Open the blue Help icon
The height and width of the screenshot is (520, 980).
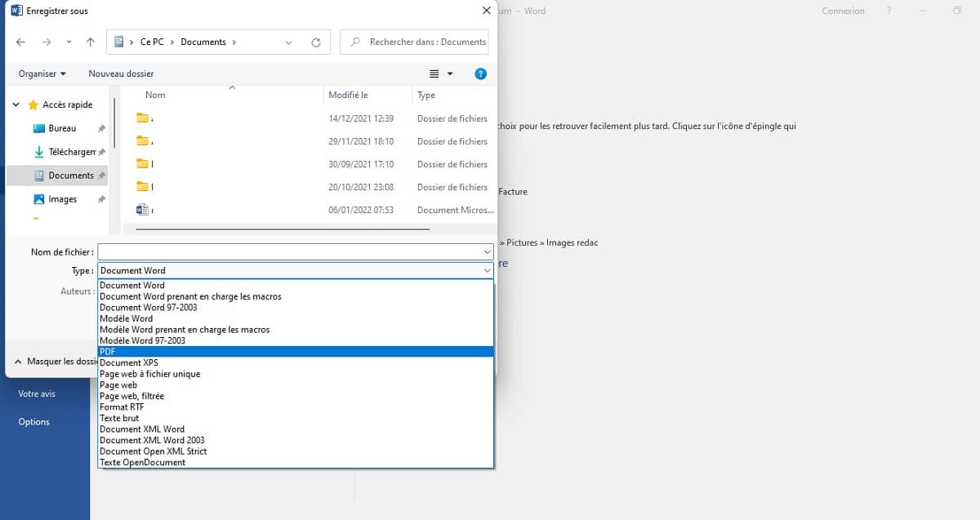[x=480, y=73]
